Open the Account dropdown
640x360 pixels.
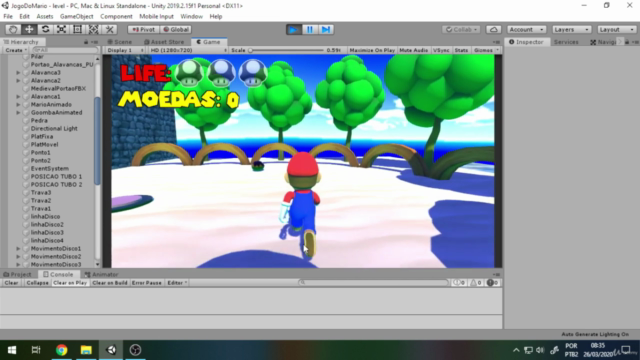(527, 29)
